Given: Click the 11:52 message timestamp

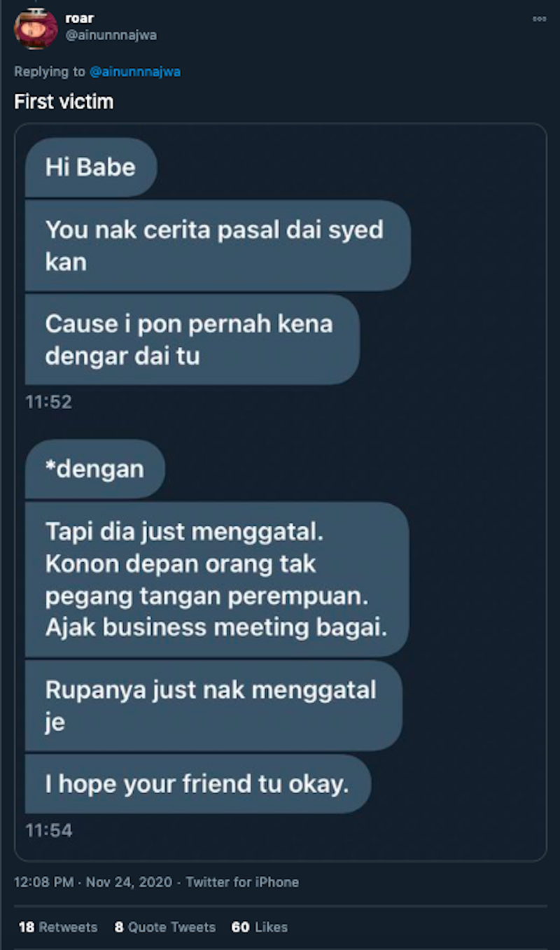Looking at the screenshot, I should 48,403.
